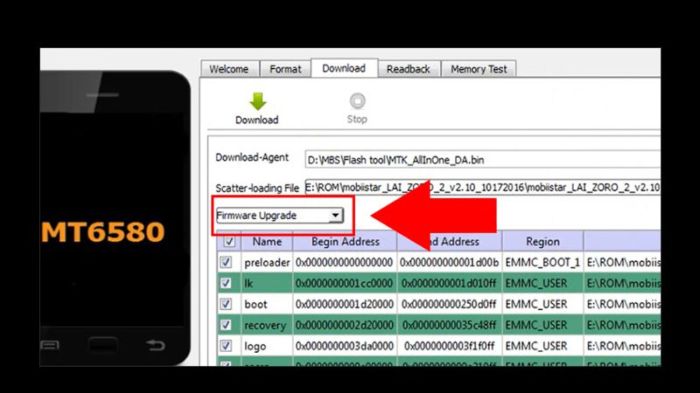This screenshot has height=393, width=700.
Task: Click end address 0x00000000035c48ff
Action: pos(449,325)
